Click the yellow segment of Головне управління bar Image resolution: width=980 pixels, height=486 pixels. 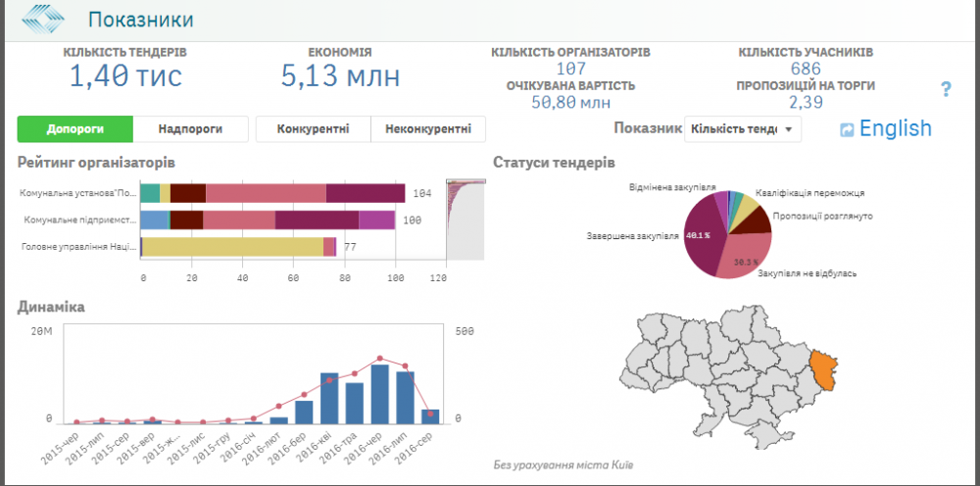pyautogui.click(x=232, y=247)
